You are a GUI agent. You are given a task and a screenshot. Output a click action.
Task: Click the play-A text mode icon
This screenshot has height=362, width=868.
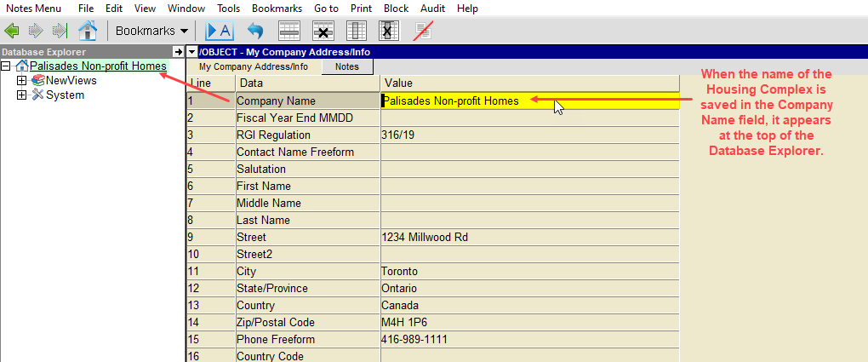click(x=220, y=31)
